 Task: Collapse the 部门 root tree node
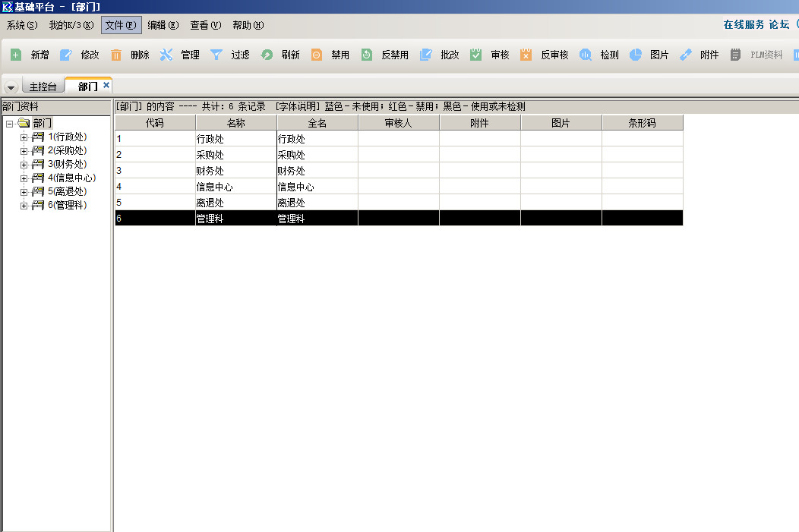(10, 124)
